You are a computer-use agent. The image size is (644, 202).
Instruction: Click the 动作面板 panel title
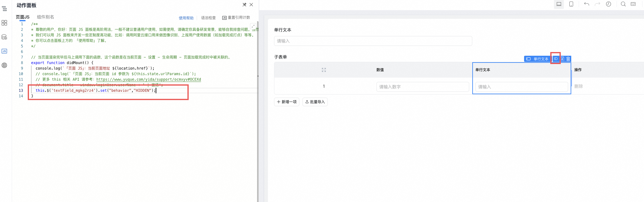pos(27,5)
